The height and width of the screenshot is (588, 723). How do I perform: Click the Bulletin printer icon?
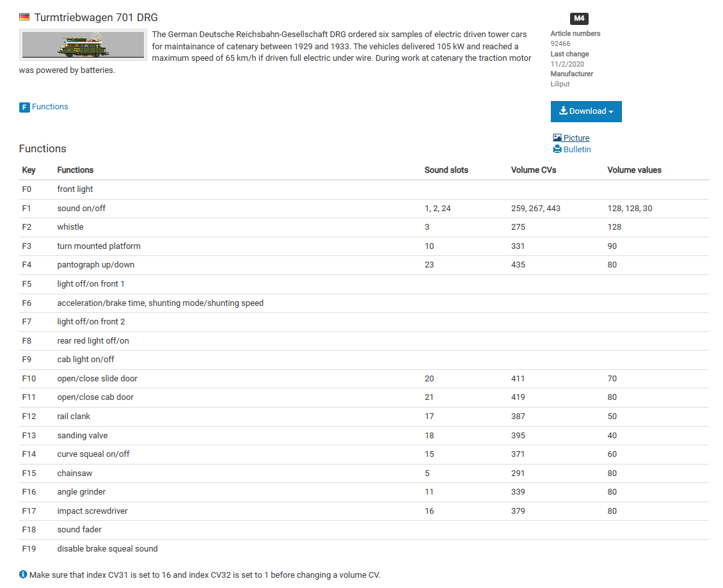pyautogui.click(x=557, y=149)
